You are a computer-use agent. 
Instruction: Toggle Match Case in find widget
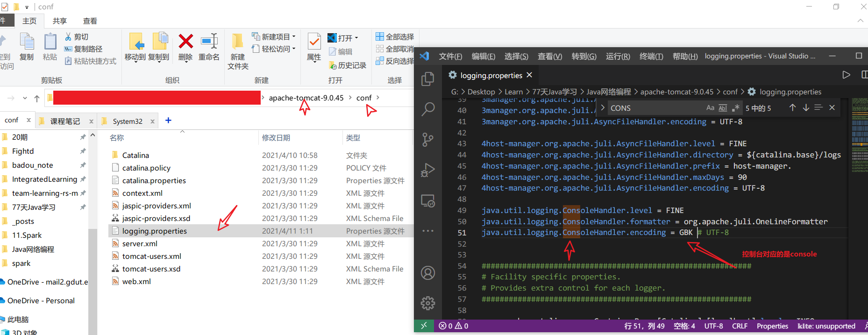coord(710,108)
